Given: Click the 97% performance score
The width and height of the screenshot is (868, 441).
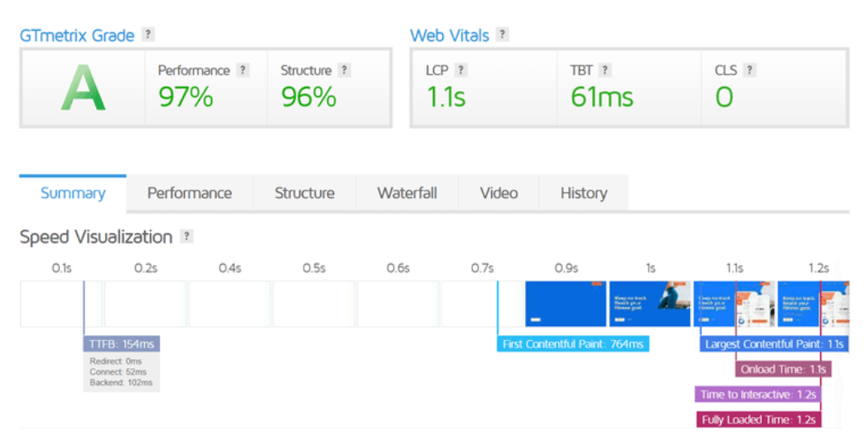Looking at the screenshot, I should click(186, 97).
